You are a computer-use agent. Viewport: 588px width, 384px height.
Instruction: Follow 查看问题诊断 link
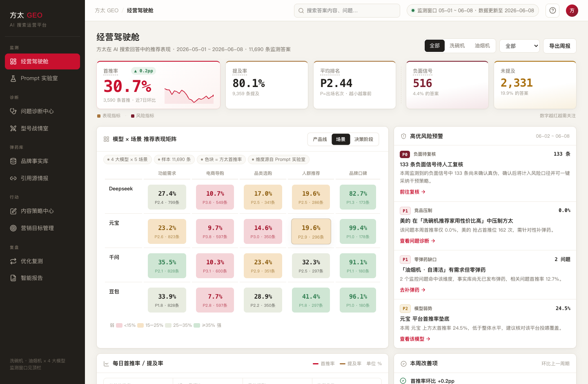417,241
